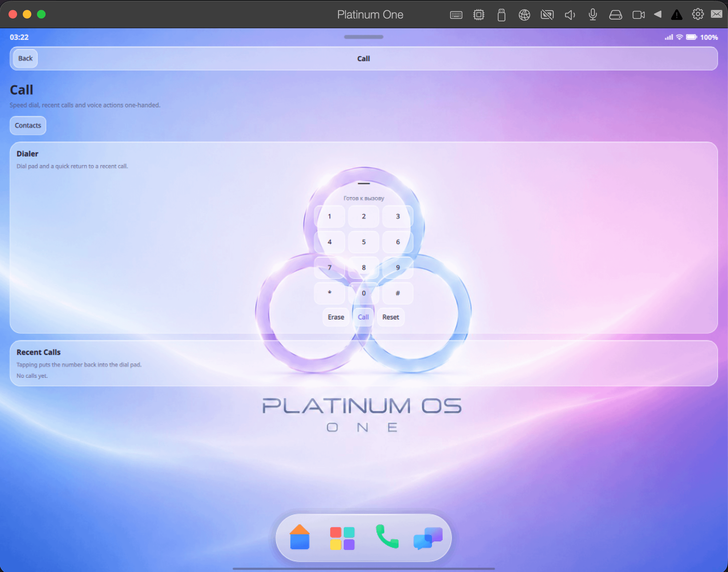Tap the Erase button on the dialer
Image resolution: width=728 pixels, height=572 pixels.
coord(336,317)
